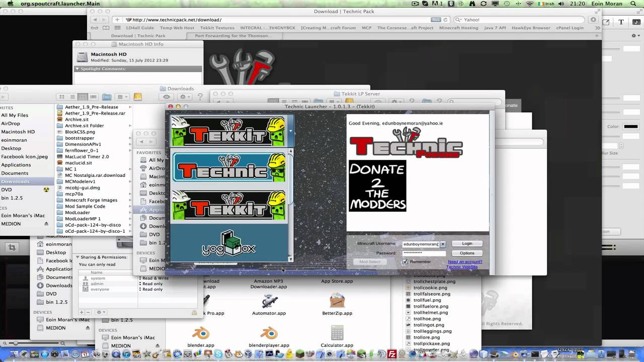644x362 pixels.
Task: Open the LD4all Guide bookmark
Action: tap(140, 28)
